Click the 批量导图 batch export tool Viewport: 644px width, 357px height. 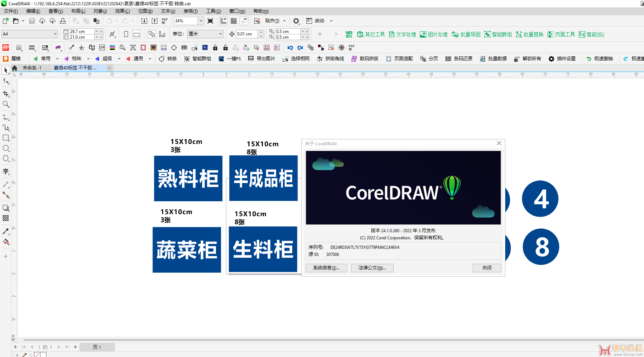466,34
